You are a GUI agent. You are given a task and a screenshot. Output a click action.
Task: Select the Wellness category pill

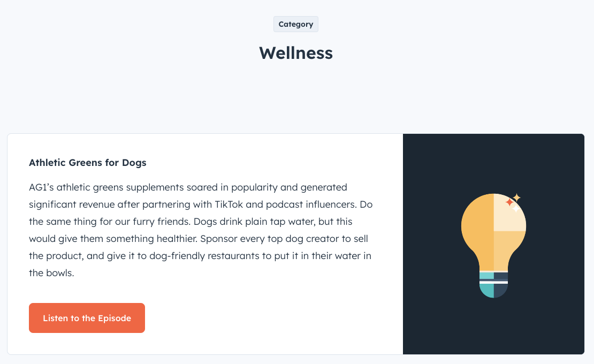295,24
